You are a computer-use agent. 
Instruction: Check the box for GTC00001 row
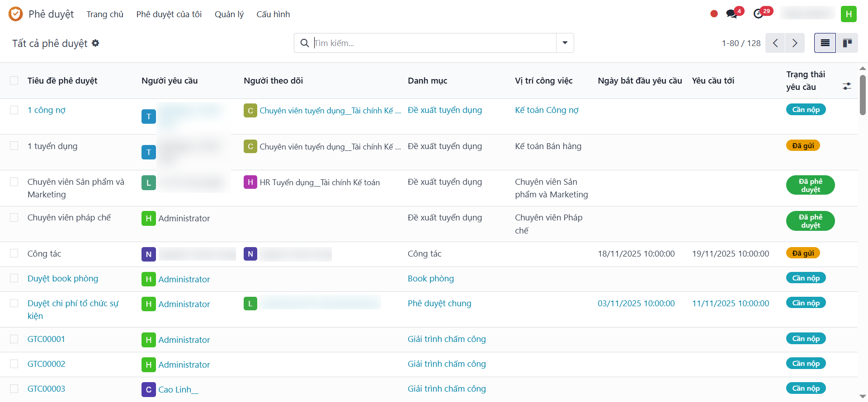[14, 339]
